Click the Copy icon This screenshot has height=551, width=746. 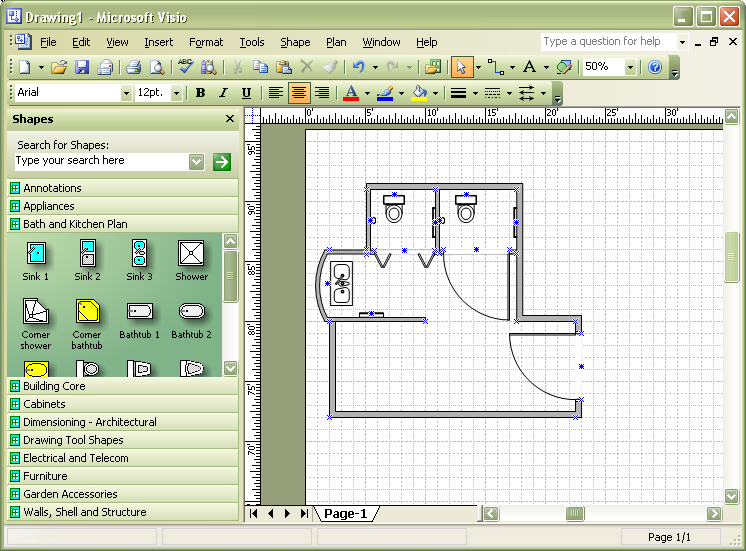pyautogui.click(x=260, y=67)
